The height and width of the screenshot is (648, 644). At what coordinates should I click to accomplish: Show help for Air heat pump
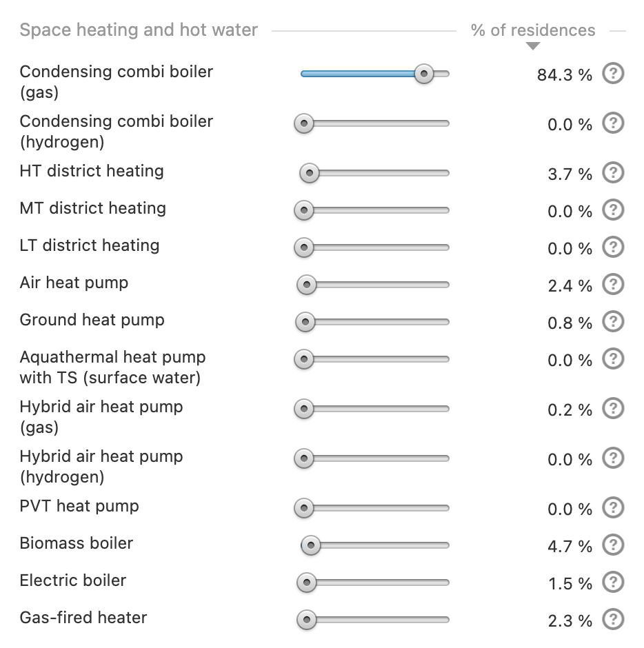613,284
